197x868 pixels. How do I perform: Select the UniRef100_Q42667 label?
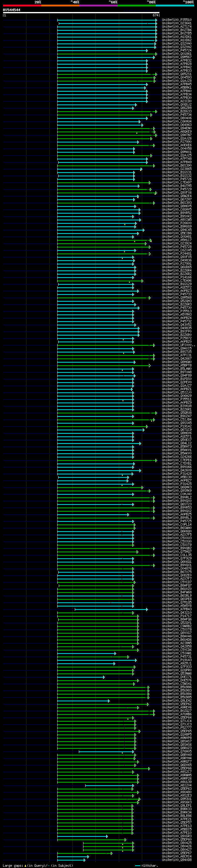177,358
